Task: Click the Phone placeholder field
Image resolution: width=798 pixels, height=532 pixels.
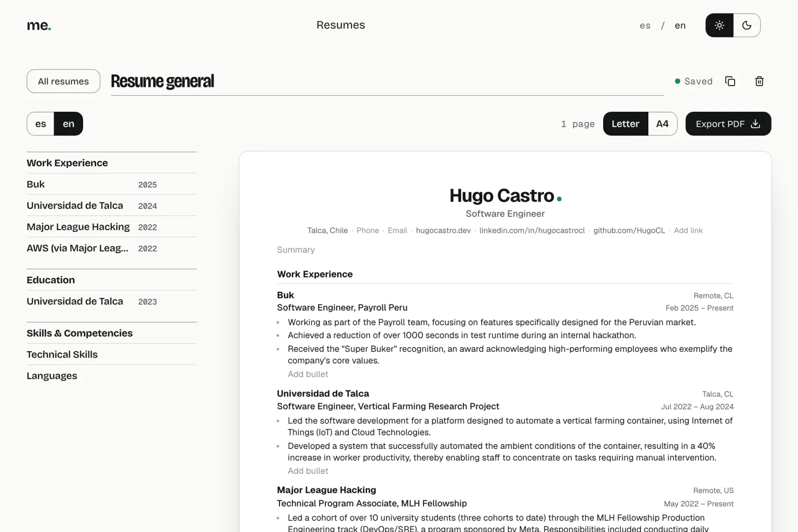Action: pos(368,230)
